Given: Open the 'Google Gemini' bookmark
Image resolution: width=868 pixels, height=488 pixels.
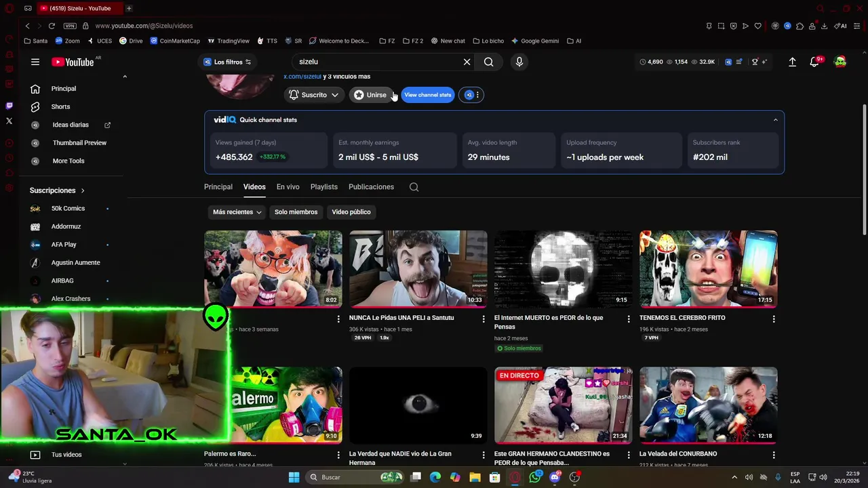Looking at the screenshot, I should coord(535,41).
